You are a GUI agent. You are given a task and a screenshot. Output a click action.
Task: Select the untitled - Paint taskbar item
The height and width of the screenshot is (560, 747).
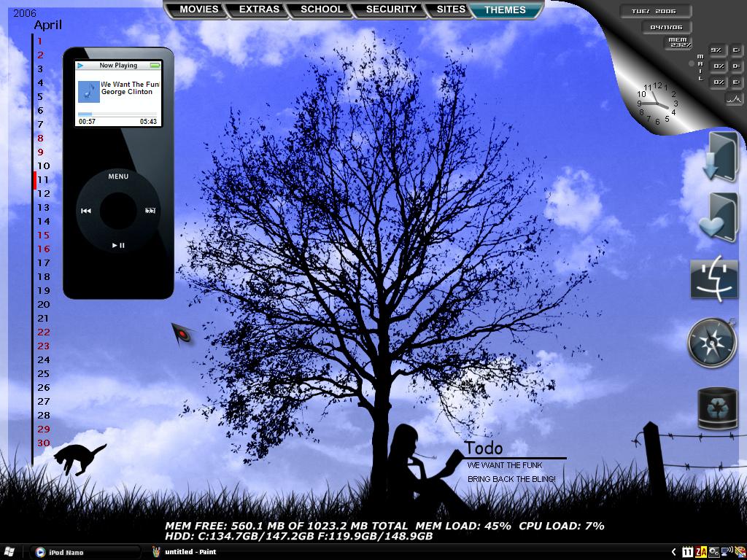[185, 552]
